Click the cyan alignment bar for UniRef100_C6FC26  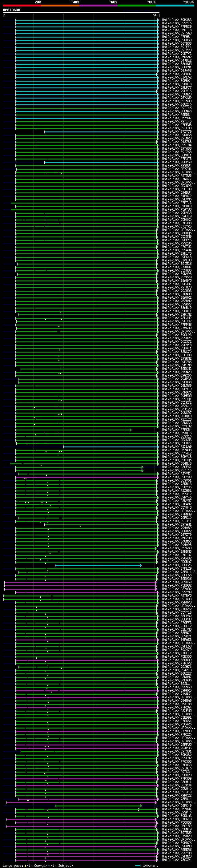coord(98,565)
